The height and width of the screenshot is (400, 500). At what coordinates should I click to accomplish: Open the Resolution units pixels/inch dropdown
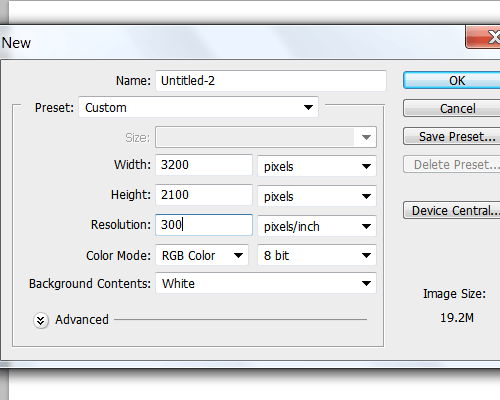(x=317, y=226)
